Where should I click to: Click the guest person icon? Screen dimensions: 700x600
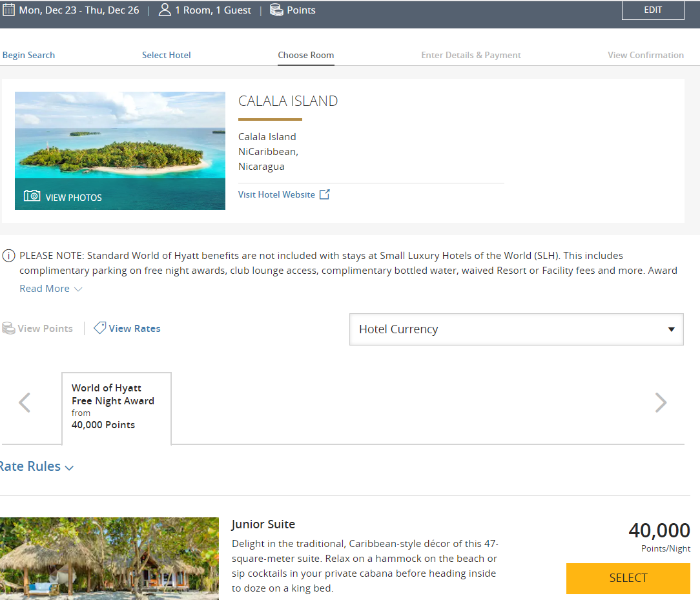tap(165, 10)
